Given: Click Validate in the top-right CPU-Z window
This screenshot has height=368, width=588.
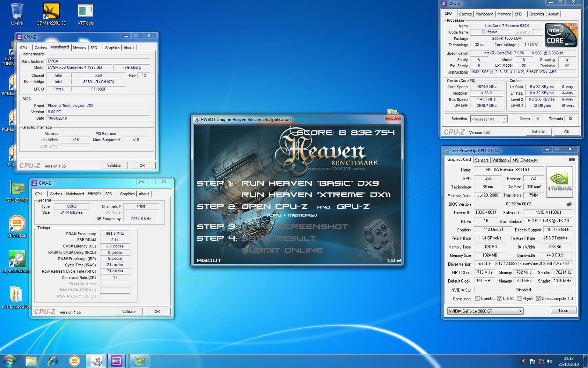Looking at the screenshot, I should coord(538,132).
